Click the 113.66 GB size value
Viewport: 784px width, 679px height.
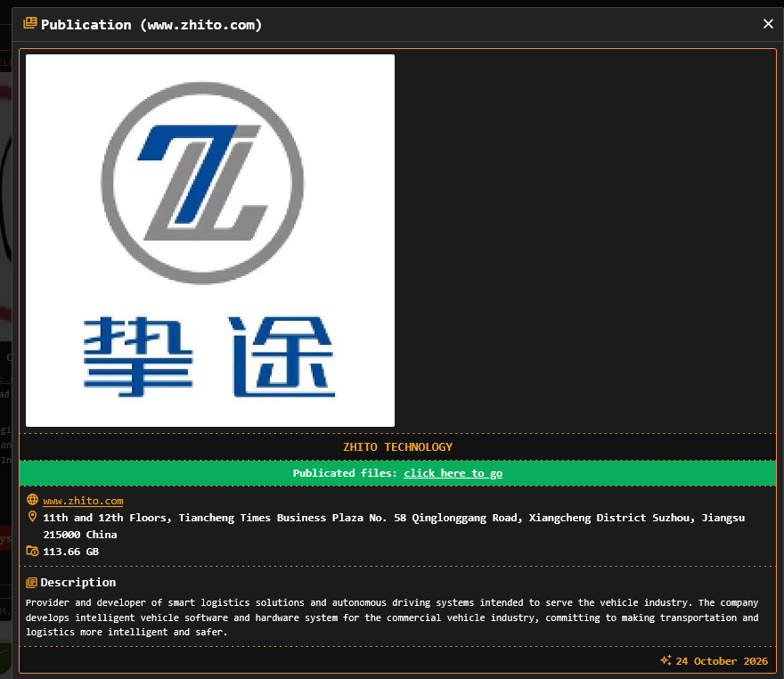pyautogui.click(x=71, y=552)
